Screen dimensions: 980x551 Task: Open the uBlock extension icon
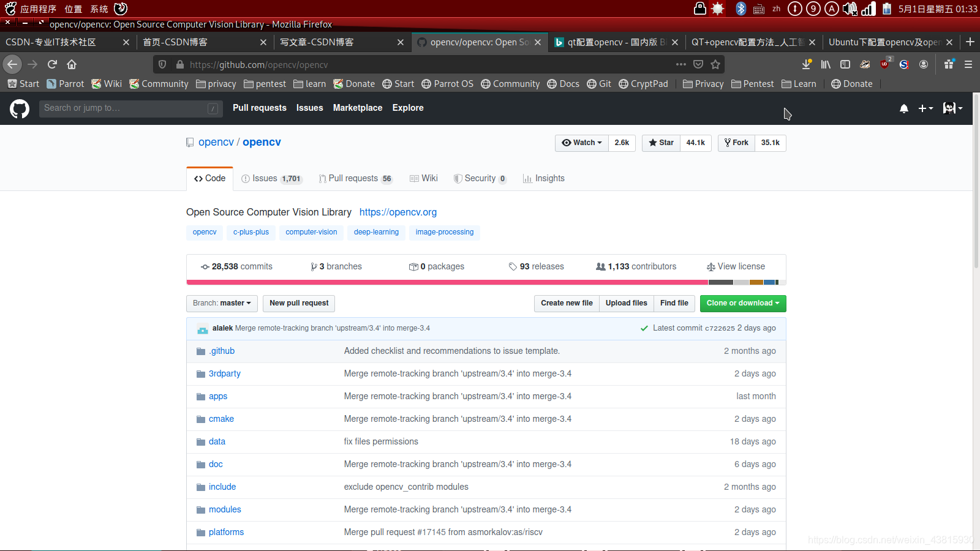coord(885,64)
